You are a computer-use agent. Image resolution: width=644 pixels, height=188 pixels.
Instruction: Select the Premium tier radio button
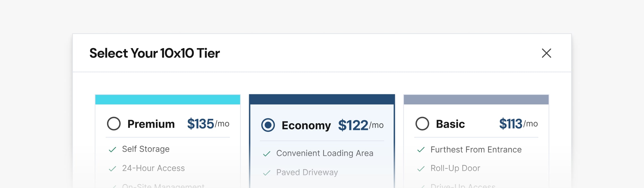pos(114,124)
